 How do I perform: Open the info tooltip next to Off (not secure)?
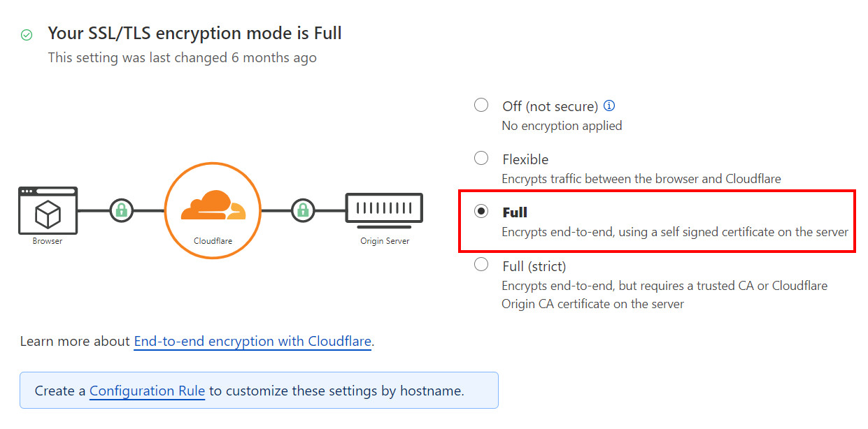point(609,105)
